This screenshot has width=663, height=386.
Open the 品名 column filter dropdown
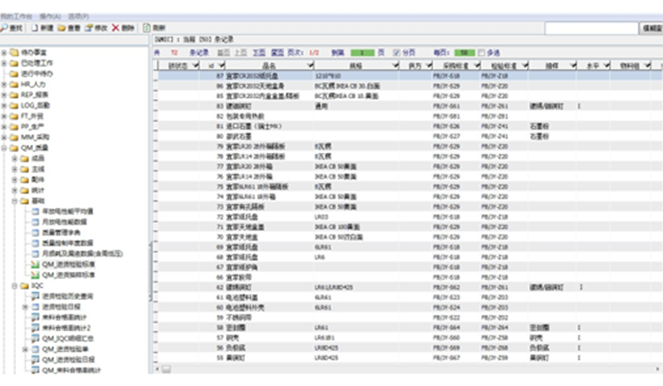tap(310, 65)
